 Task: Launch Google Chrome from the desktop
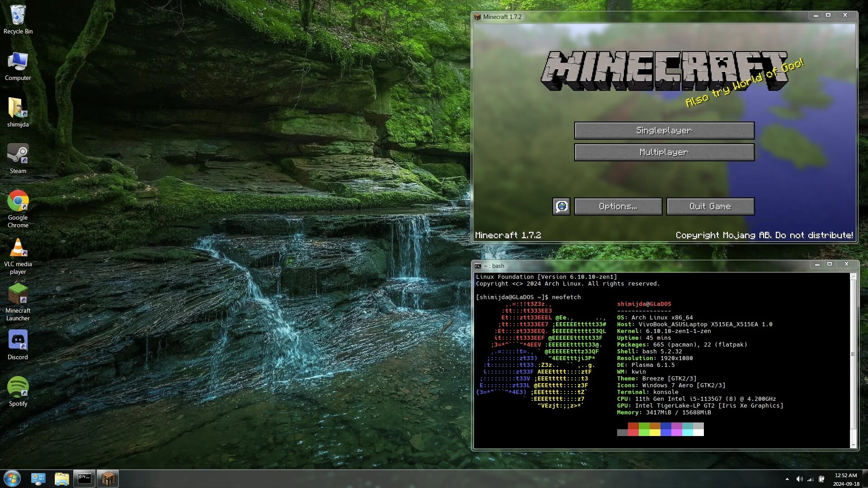click(18, 209)
